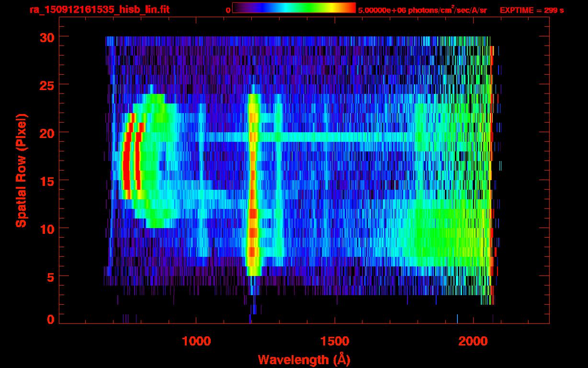
Task: Click the y-axis tick label 30
Action: coord(47,37)
